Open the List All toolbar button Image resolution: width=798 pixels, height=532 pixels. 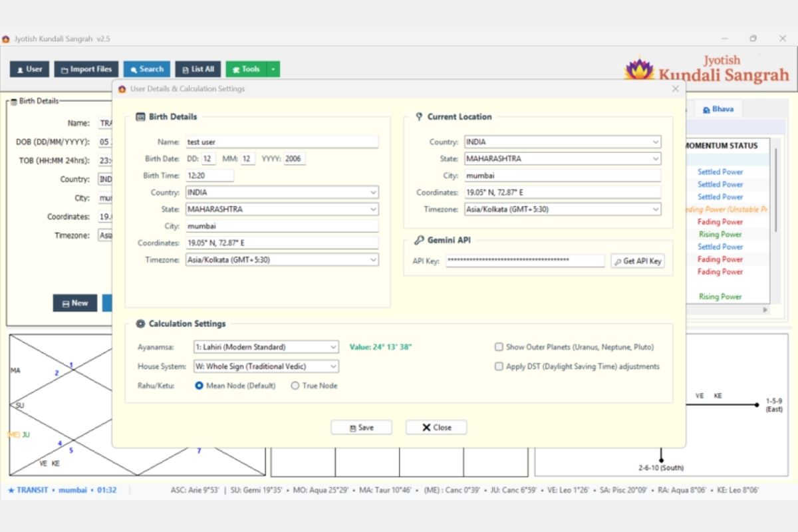[x=198, y=69]
